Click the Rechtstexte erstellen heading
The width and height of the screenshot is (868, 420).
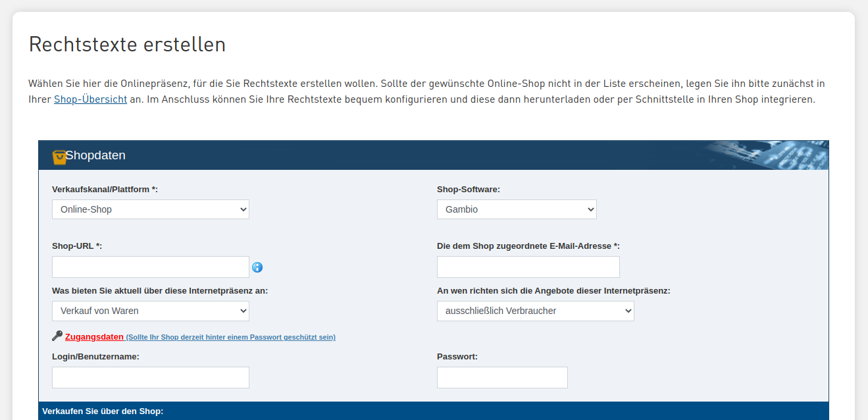[127, 45]
